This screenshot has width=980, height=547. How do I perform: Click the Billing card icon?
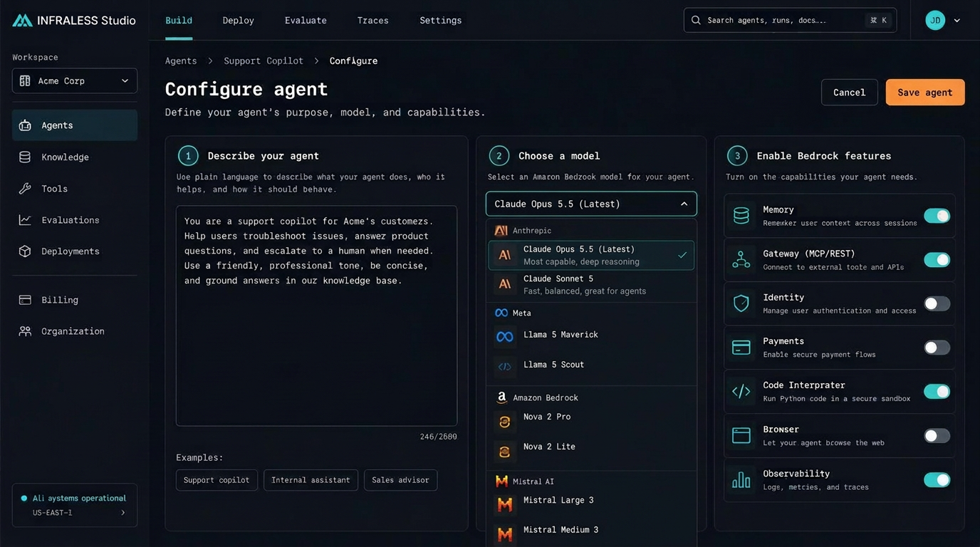(25, 300)
